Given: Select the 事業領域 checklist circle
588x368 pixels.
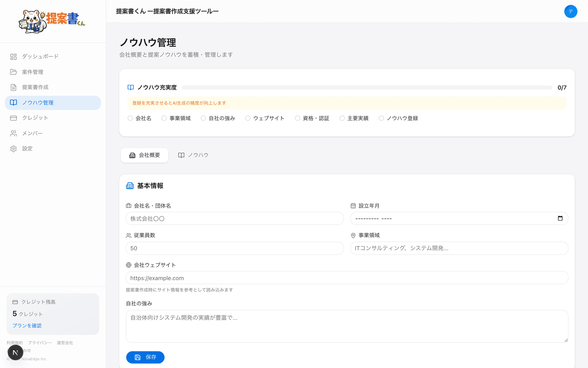Looking at the screenshot, I should coord(164,118).
